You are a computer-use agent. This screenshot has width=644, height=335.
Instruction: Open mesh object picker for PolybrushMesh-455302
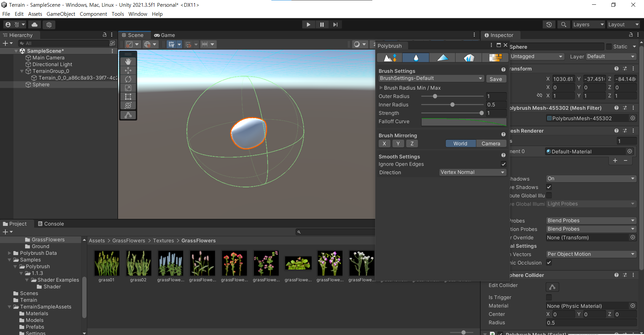coord(633,118)
